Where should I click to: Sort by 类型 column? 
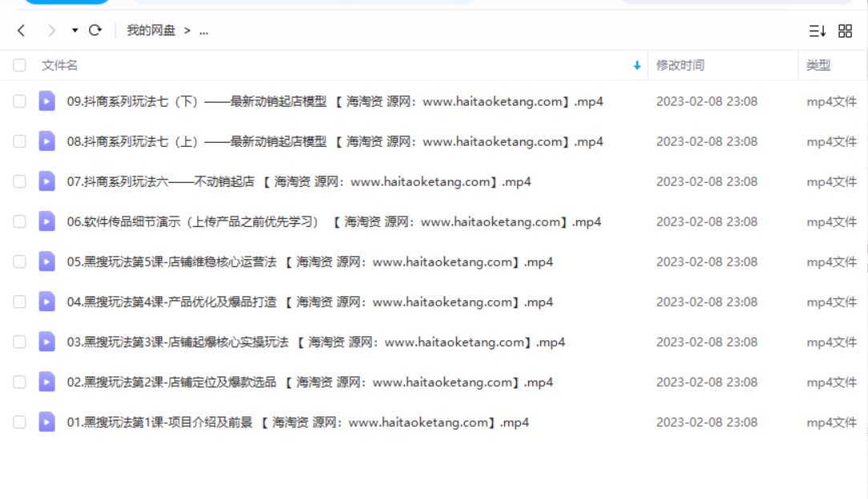818,65
